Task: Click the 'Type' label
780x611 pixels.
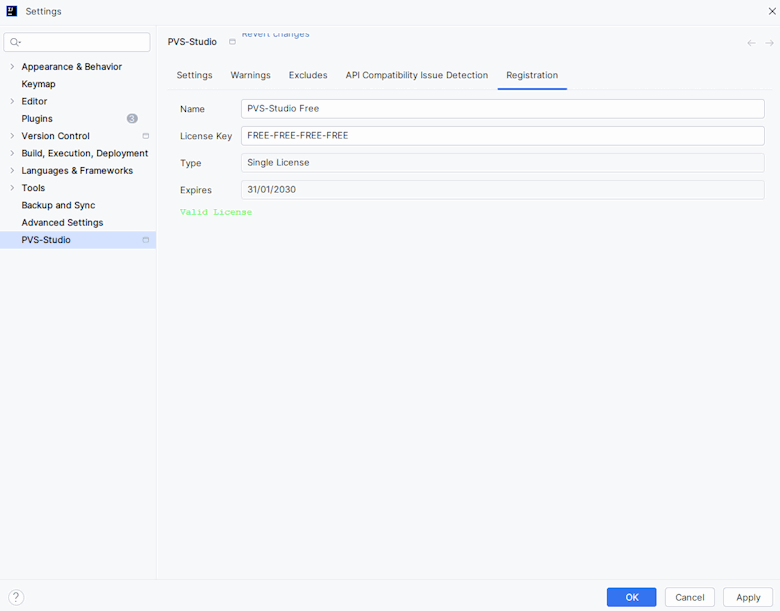Action: (x=191, y=163)
